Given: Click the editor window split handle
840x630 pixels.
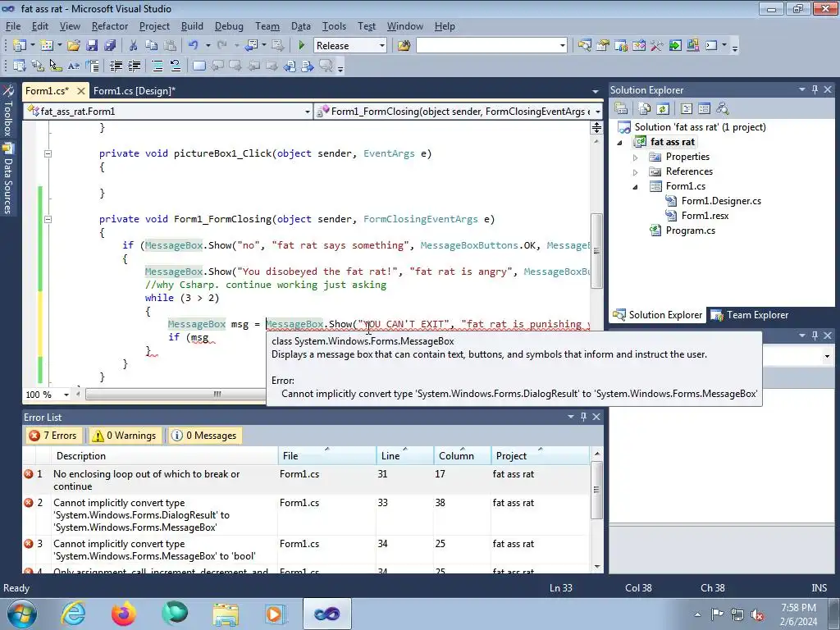Looking at the screenshot, I should coord(596,127).
